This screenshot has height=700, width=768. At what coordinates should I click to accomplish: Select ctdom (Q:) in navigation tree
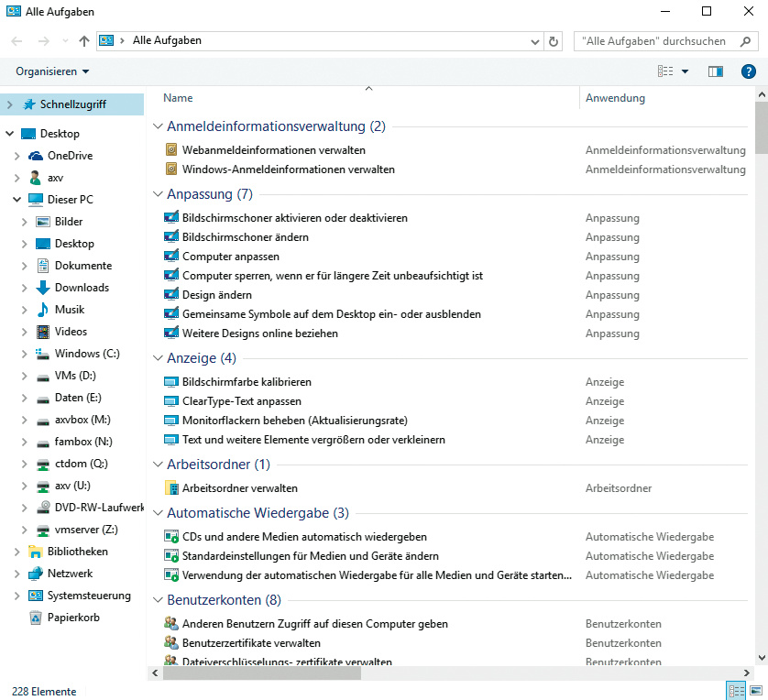pos(82,464)
